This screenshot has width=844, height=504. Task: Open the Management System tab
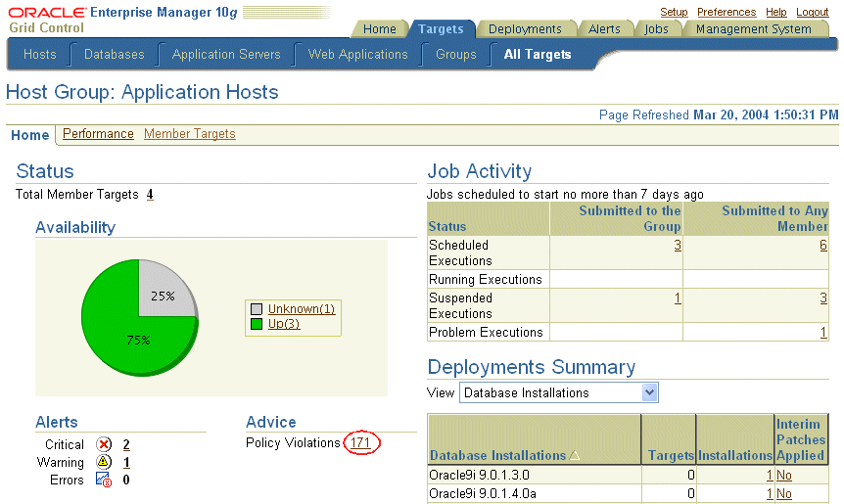(754, 29)
